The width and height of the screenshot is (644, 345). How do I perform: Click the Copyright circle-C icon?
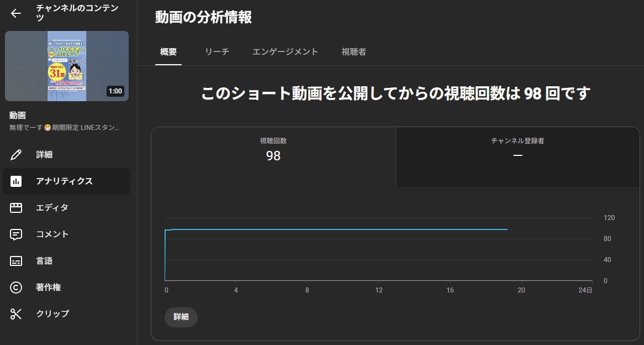click(16, 287)
